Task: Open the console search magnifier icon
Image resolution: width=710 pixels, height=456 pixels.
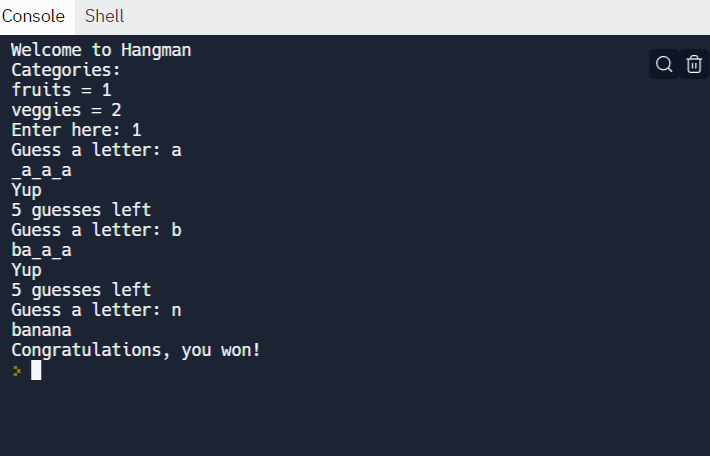Action: [x=664, y=64]
